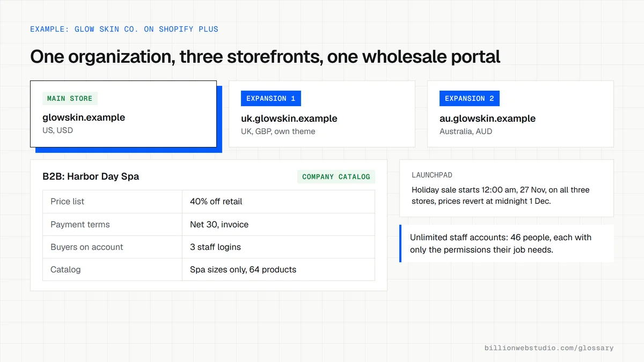Screen dimensions: 644x362
Task: Click the LAUNCHPAD label
Action: pyautogui.click(x=432, y=175)
